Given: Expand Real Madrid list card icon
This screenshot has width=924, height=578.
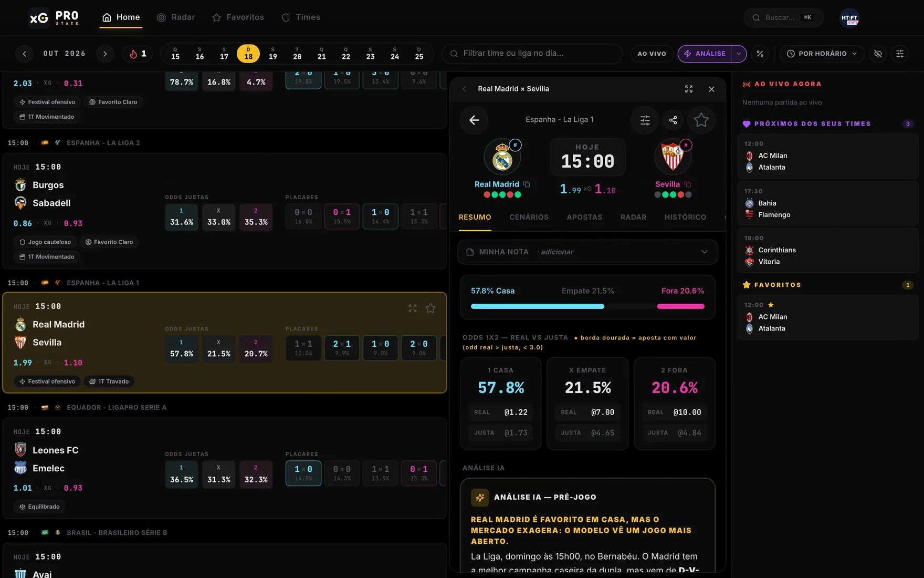Looking at the screenshot, I should coord(413,308).
